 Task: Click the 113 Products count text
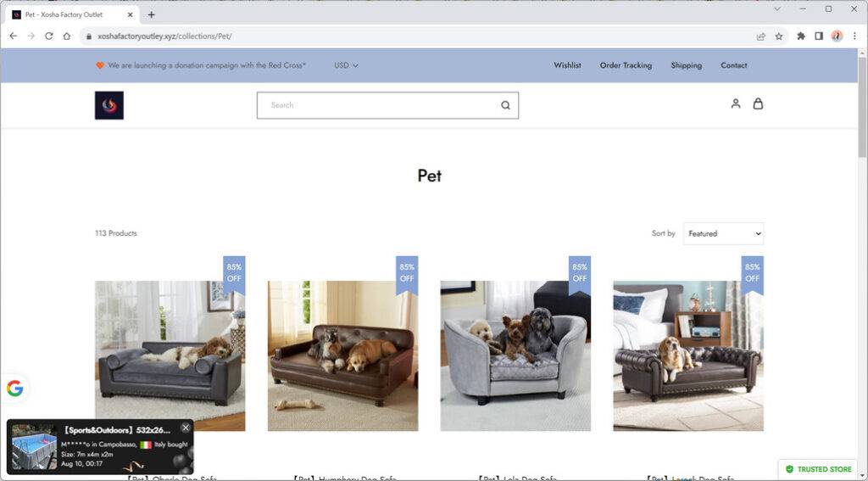click(x=115, y=233)
